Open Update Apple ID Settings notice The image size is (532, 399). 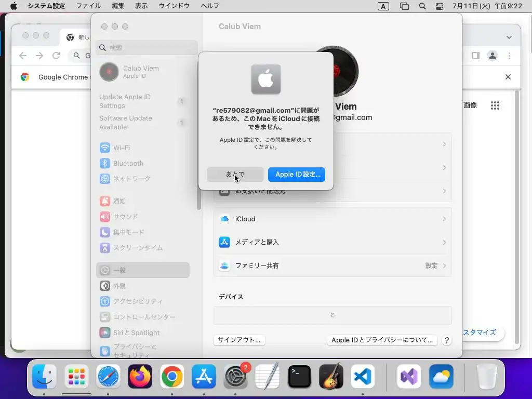[x=142, y=101]
